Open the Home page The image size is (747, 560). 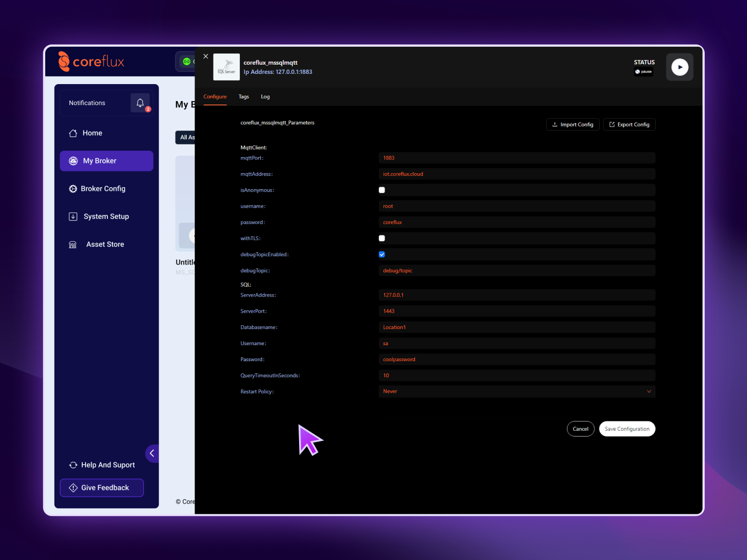[x=92, y=133]
